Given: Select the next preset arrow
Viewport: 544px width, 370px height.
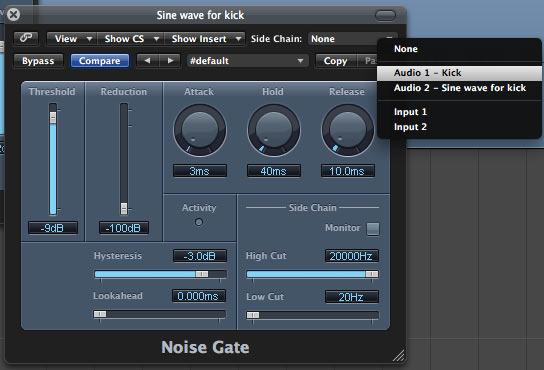Looking at the screenshot, I should point(170,61).
